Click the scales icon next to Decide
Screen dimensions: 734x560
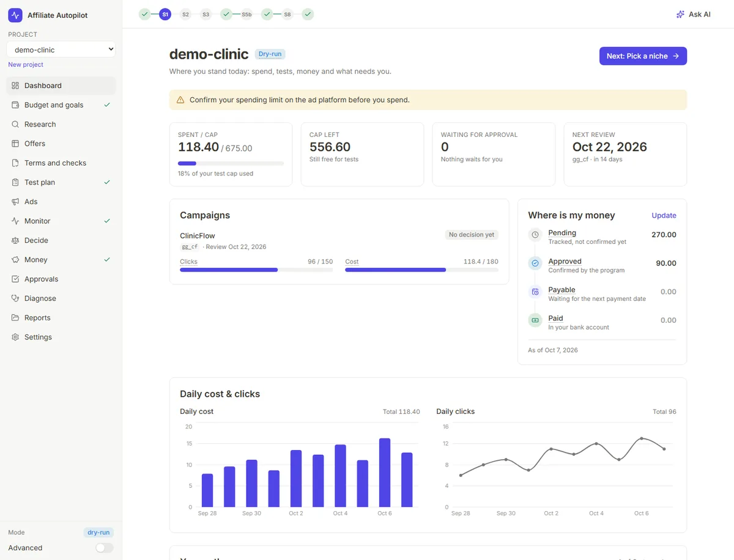[x=15, y=240]
